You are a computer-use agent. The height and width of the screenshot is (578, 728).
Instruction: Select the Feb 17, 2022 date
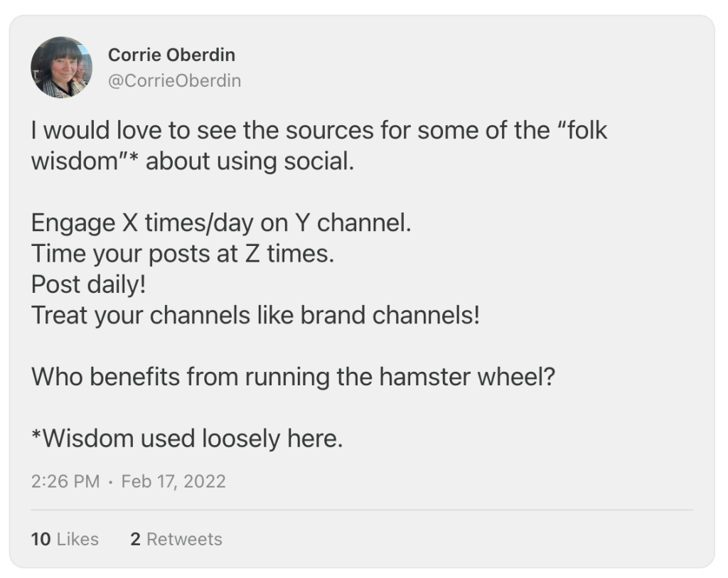coord(173,481)
